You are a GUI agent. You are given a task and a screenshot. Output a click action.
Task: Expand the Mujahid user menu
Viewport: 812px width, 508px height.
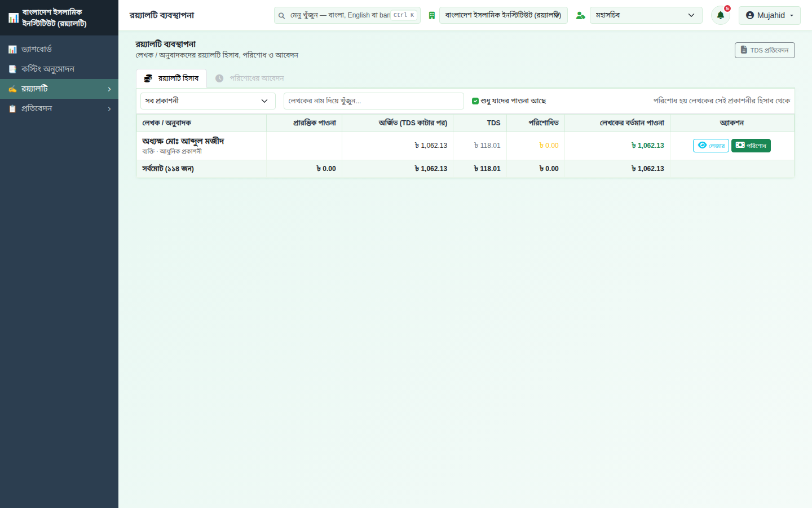769,15
